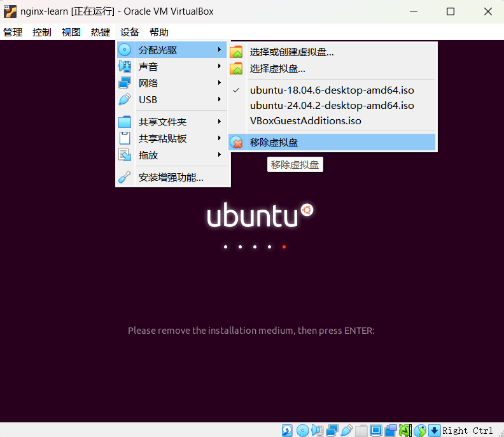Click the speaker icon beside 声音
Screen dimensions: 504x437
[125, 67]
